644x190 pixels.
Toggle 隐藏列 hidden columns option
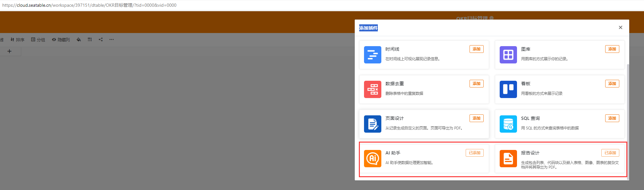coord(61,40)
